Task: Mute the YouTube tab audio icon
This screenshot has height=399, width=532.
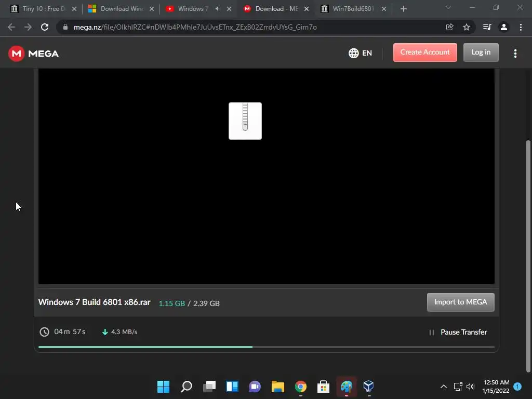Action: (218, 9)
